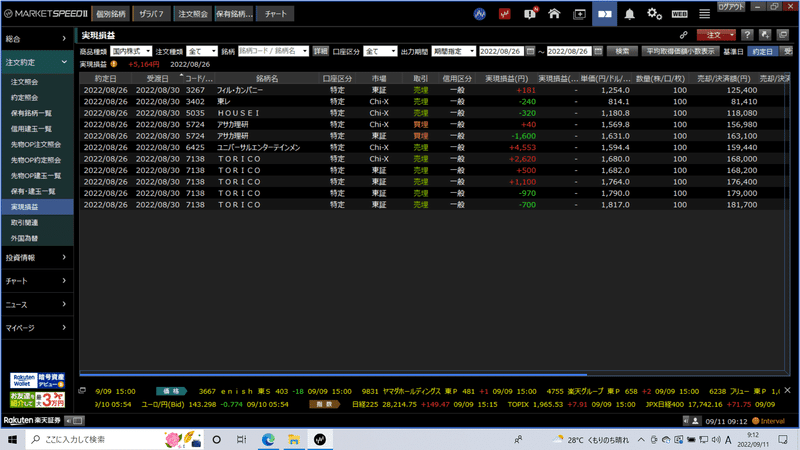Expand the チャート sidebar section
Image resolution: width=800 pixels, height=450 pixels.
coord(36,281)
